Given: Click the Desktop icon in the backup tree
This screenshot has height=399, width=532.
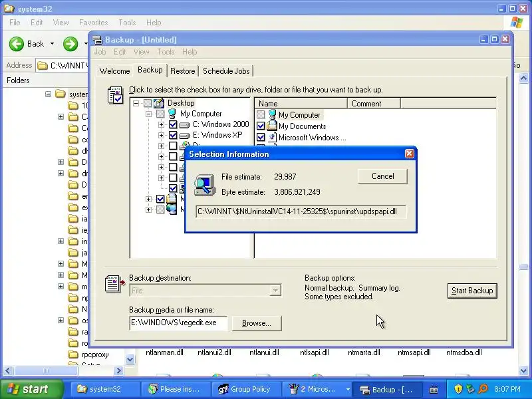Looking at the screenshot, I should coord(159,103).
